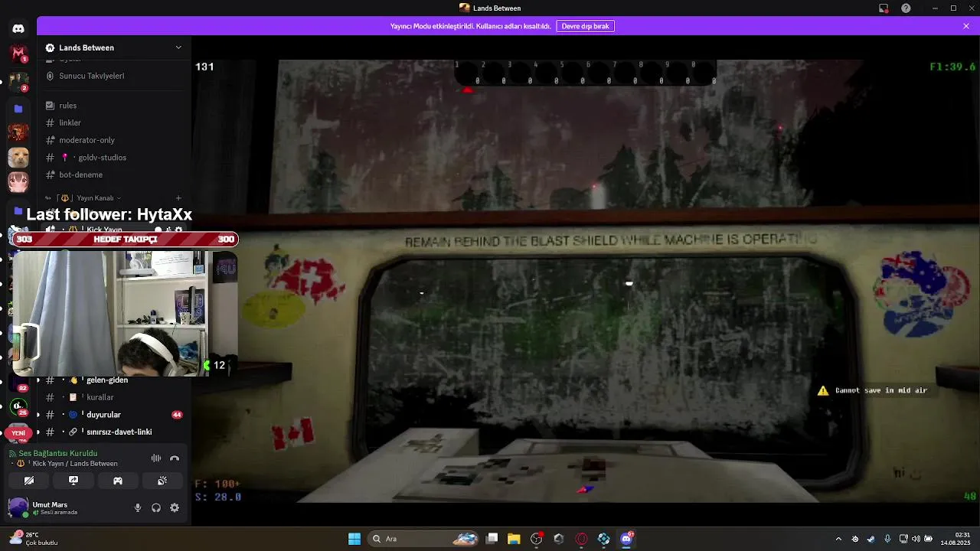Expand the sınırsız-davet-linki channel's thread arrow
Viewport: 980px width, 551px height.
[x=38, y=432]
